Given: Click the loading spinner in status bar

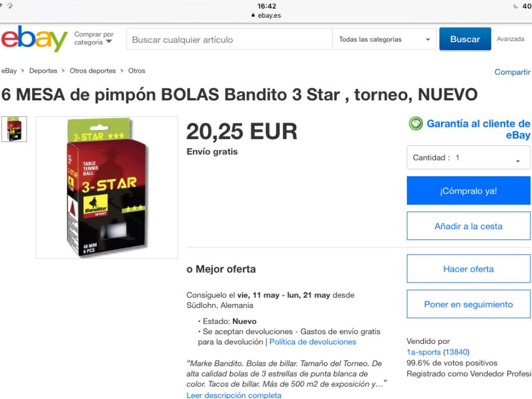Looking at the screenshot, I should point(9,5).
